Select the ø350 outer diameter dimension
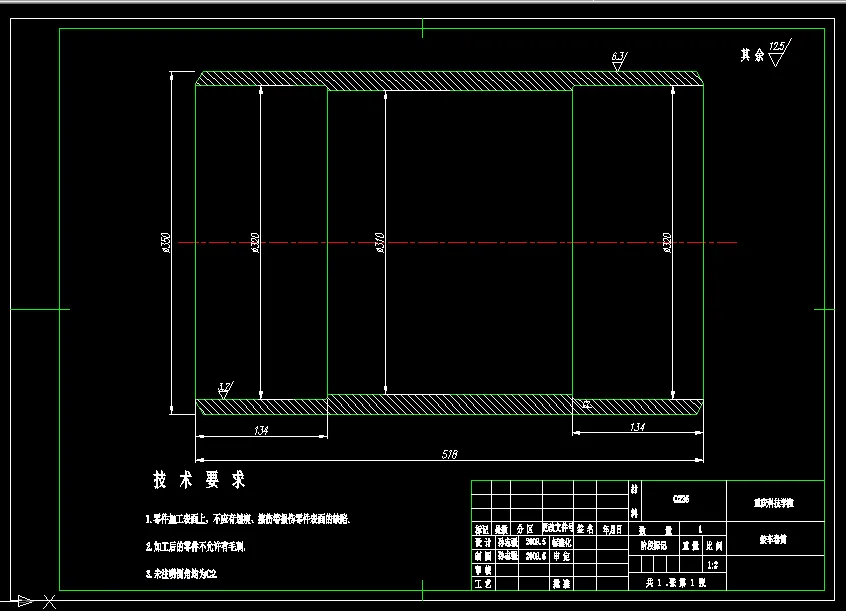Image resolution: width=846 pixels, height=611 pixels. [166, 243]
